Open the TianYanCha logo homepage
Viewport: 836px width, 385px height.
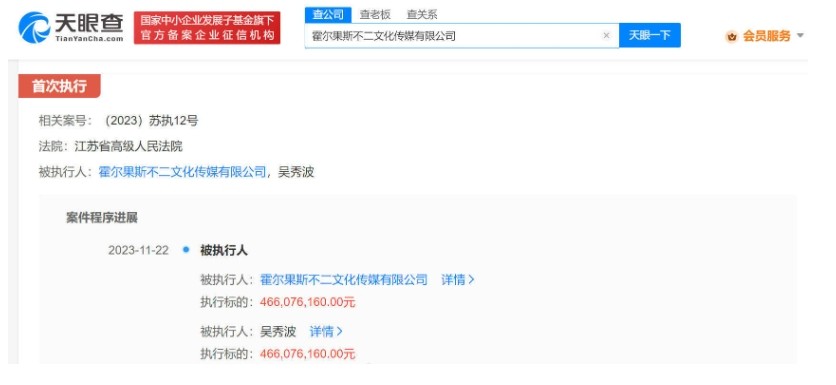70,28
